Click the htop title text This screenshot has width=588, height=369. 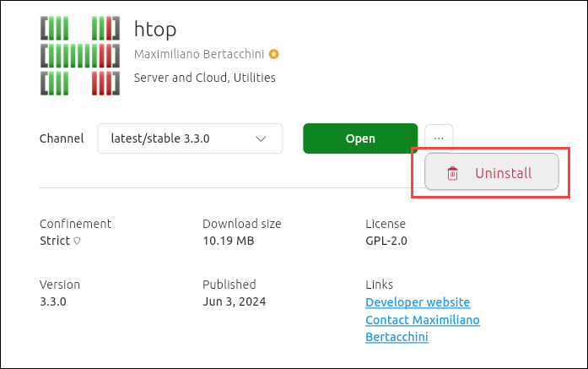[x=155, y=30]
